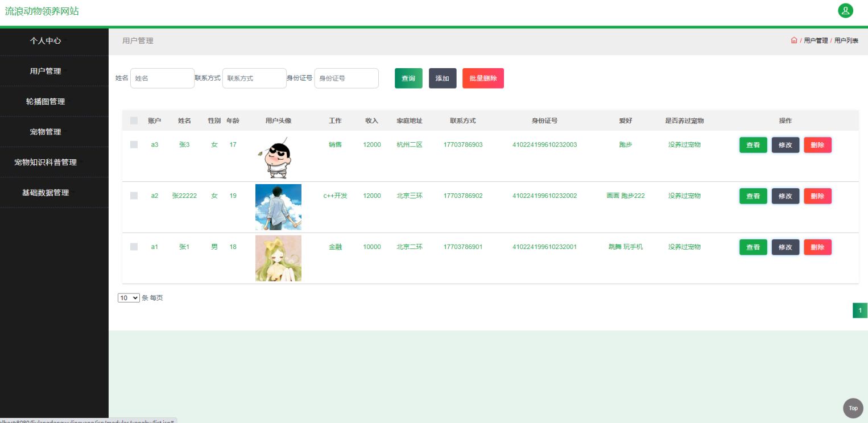Click phone number 17703786903

463,144
